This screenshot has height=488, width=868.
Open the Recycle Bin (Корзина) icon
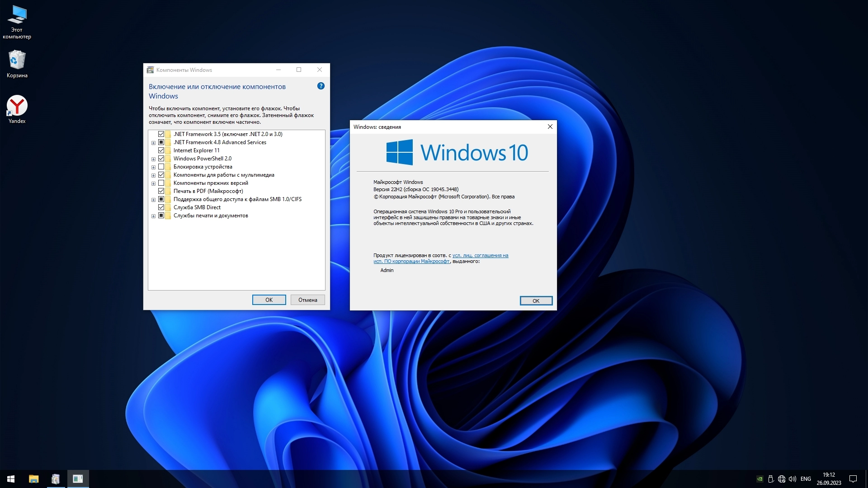click(17, 60)
